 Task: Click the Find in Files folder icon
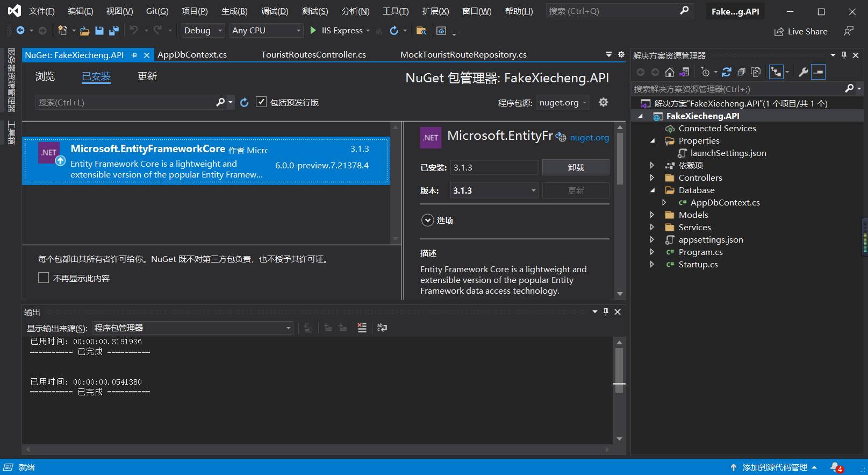(x=421, y=31)
